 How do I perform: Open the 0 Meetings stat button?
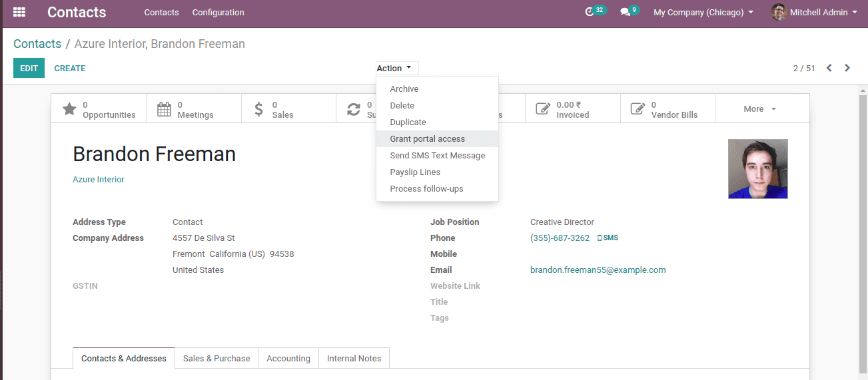pyautogui.click(x=194, y=108)
